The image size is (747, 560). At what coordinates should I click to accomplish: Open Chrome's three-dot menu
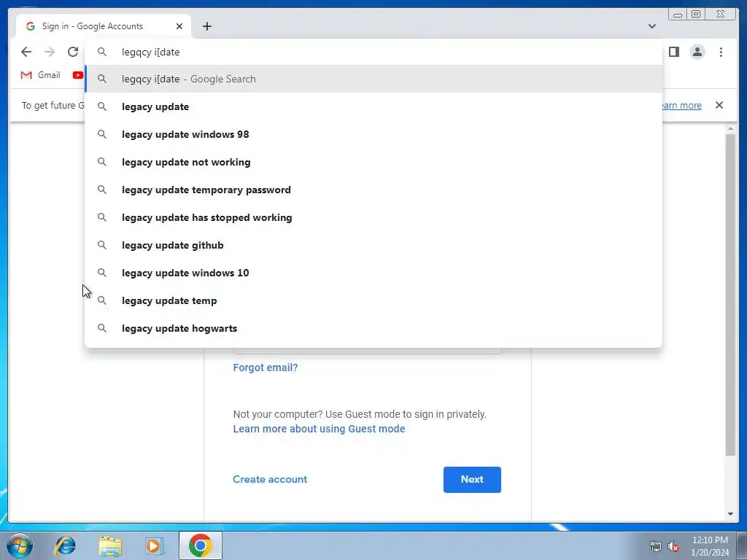click(721, 52)
